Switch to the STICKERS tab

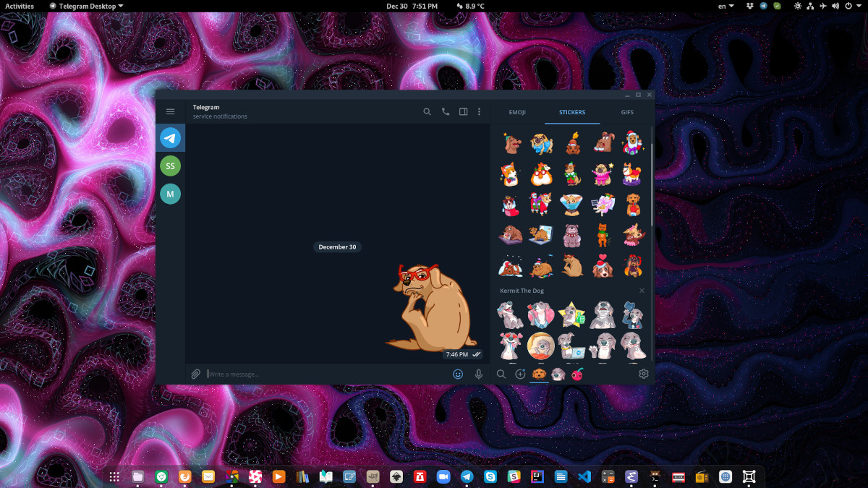pyautogui.click(x=572, y=112)
